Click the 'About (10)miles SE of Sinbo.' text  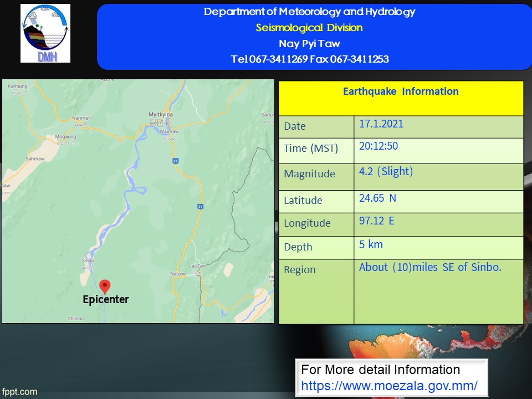[430, 267]
